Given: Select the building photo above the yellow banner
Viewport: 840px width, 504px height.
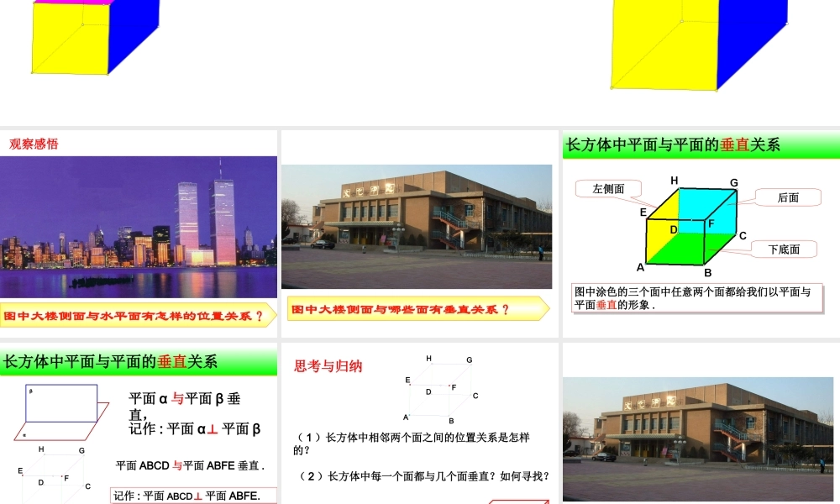Looking at the screenshot, I should (417, 226).
